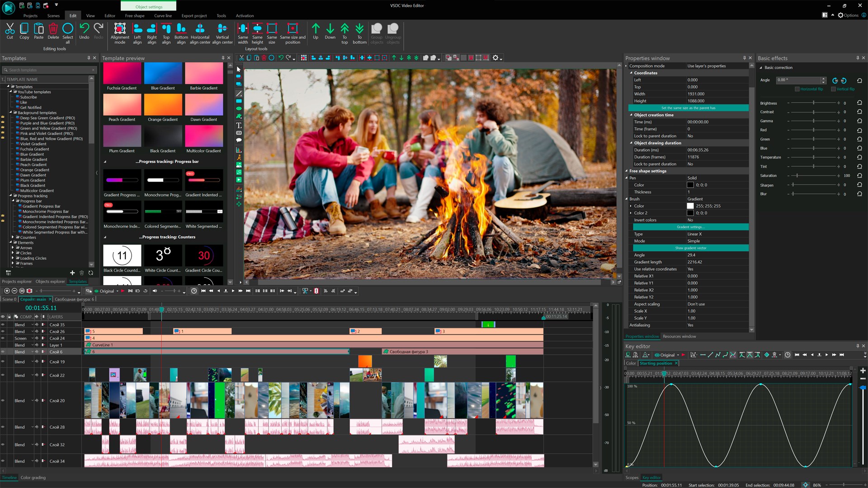Open the Color grading tab at bottom
Image resolution: width=868 pixels, height=488 pixels.
pyautogui.click(x=33, y=478)
